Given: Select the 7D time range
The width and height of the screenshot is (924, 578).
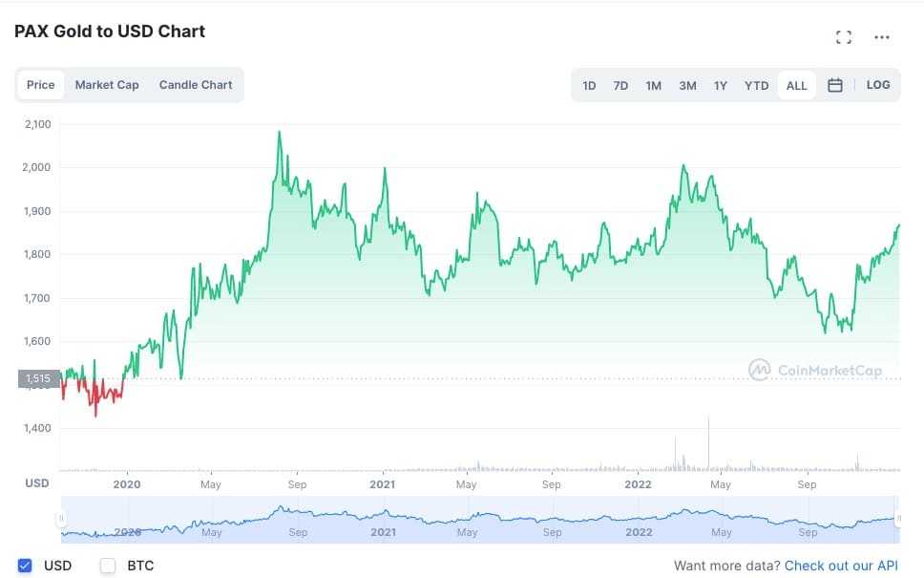Looking at the screenshot, I should click(620, 85).
